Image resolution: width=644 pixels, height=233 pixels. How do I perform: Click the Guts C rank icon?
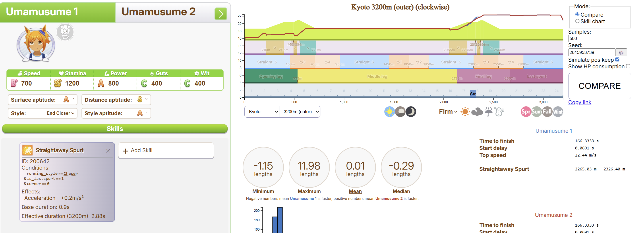[x=144, y=83]
